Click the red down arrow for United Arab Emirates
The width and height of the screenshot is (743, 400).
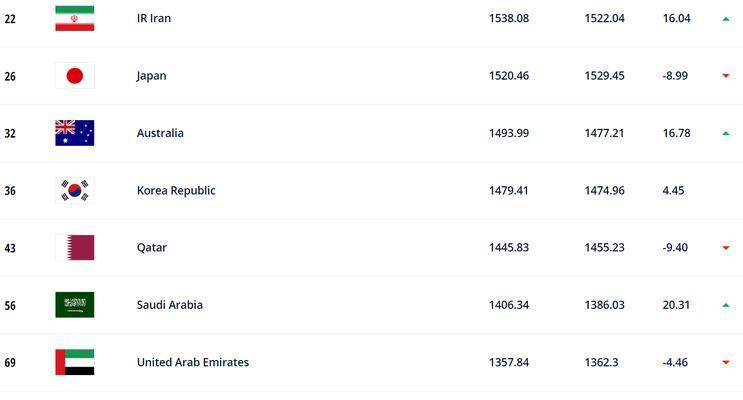pyautogui.click(x=725, y=363)
